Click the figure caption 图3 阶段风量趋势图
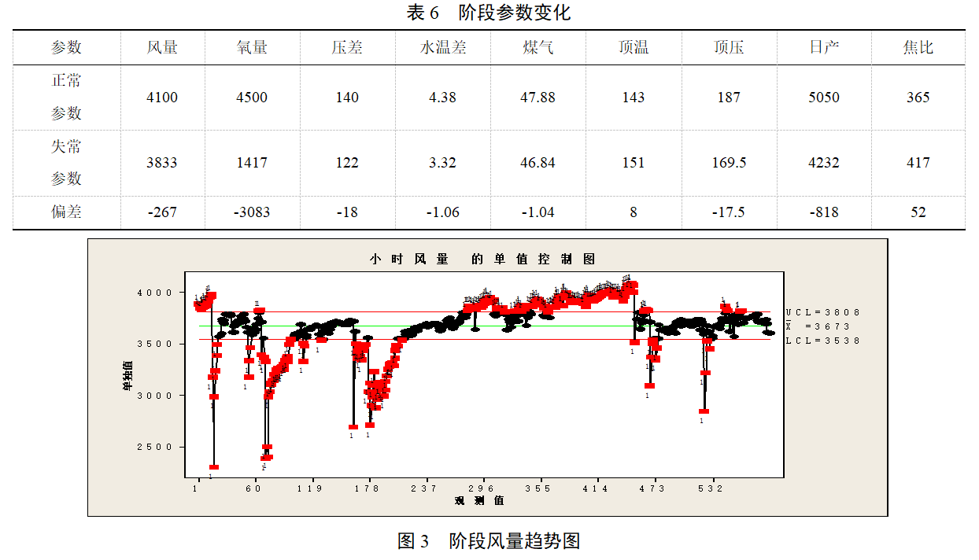 [x=488, y=541]
